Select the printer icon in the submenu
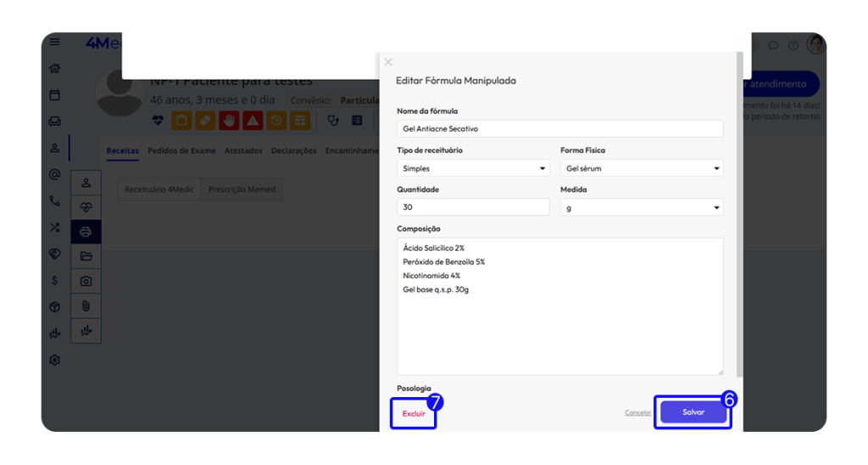 (x=86, y=232)
